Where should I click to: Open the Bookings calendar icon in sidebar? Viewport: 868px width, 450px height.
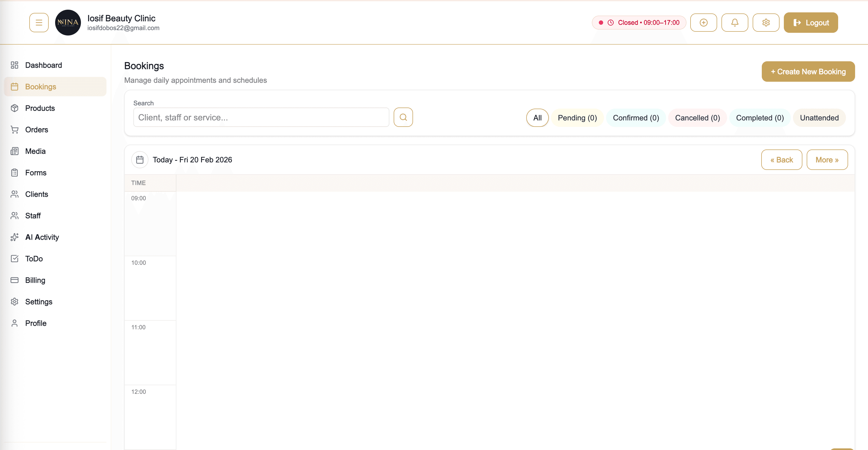[15, 87]
